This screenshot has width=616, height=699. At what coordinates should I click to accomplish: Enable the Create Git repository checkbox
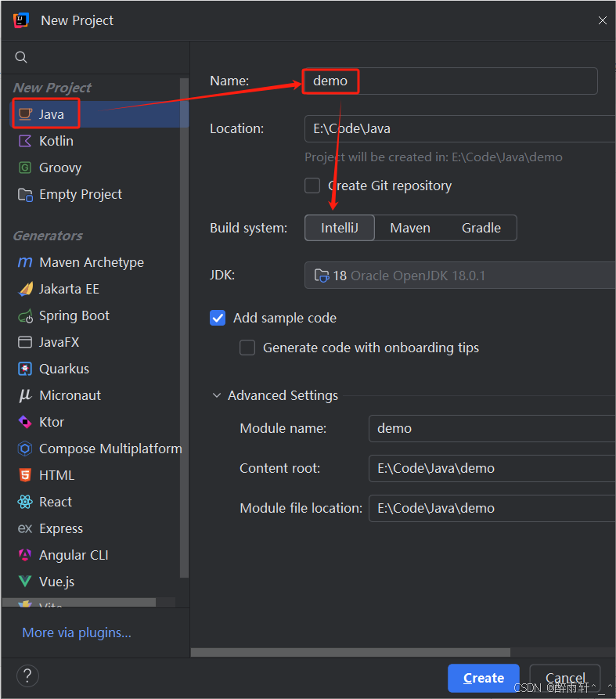312,186
